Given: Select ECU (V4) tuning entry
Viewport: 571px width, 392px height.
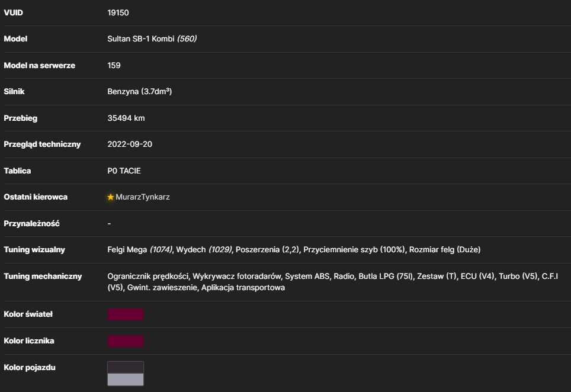Looking at the screenshot, I should [477, 277].
